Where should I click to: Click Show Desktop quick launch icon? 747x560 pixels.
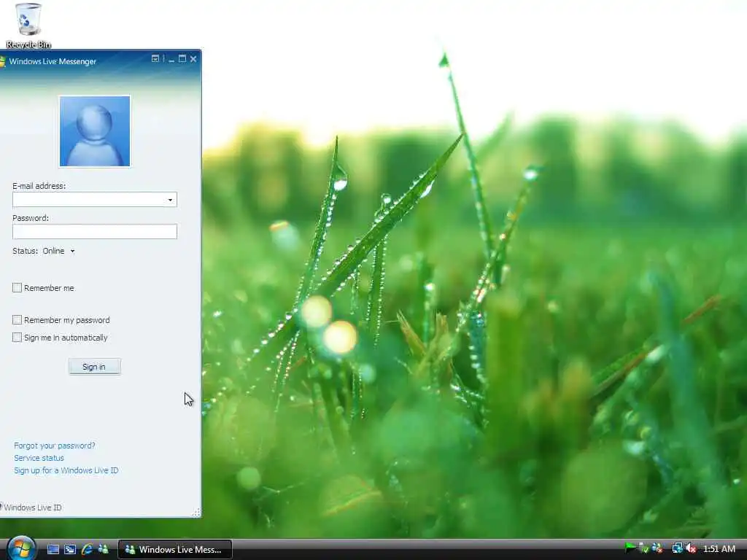point(53,550)
